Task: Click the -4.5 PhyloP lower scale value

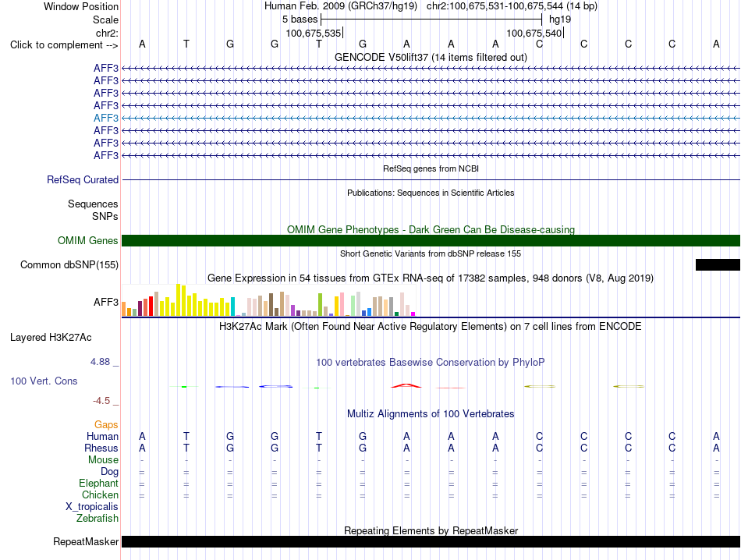Action: click(x=101, y=401)
